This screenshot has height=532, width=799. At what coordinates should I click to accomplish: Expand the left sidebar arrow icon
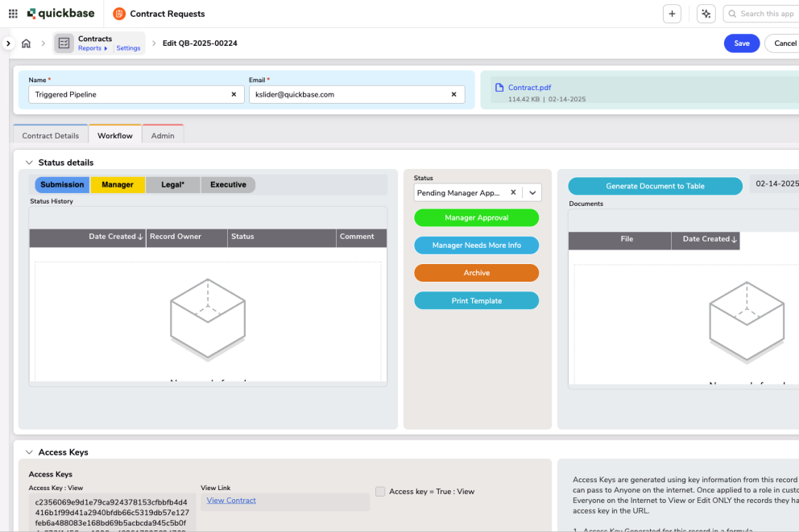click(x=9, y=43)
